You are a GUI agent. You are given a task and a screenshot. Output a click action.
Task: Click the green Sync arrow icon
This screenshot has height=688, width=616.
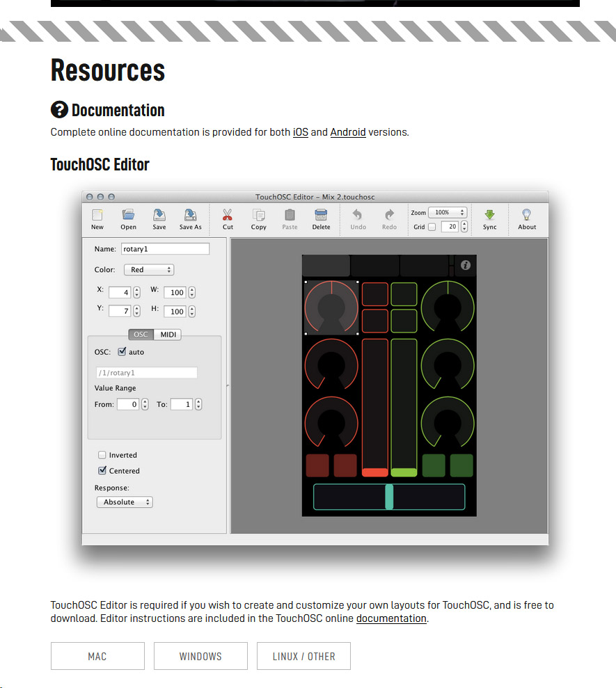click(489, 215)
